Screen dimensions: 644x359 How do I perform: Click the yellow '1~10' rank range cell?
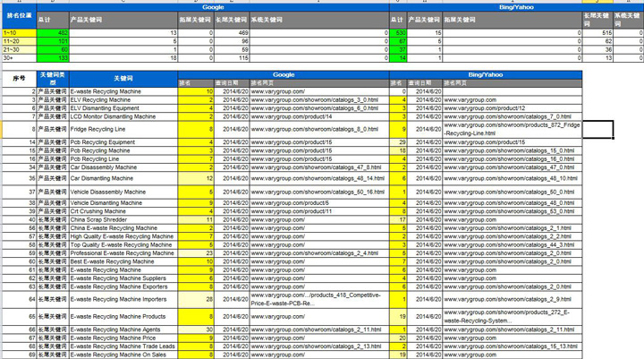19,32
